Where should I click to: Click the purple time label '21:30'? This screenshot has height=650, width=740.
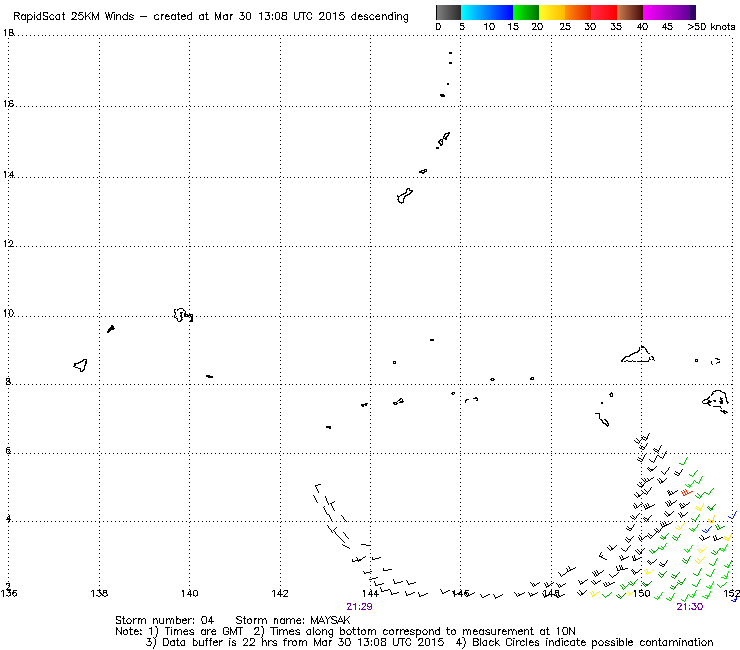[690, 607]
